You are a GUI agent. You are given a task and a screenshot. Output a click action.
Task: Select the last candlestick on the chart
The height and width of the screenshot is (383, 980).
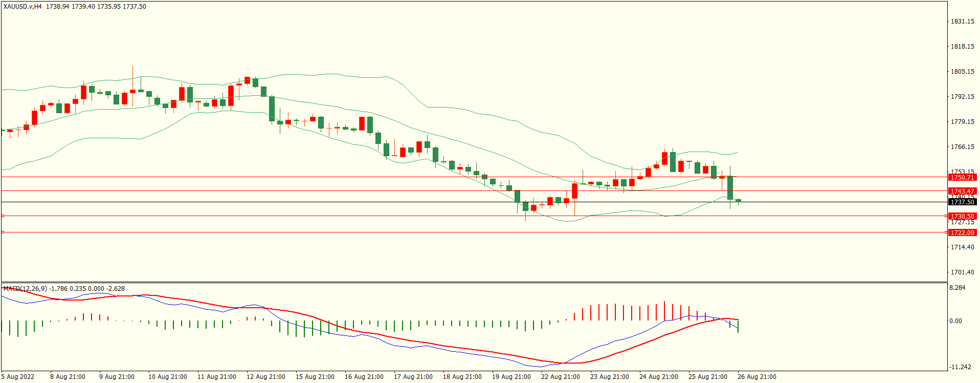[738, 201]
